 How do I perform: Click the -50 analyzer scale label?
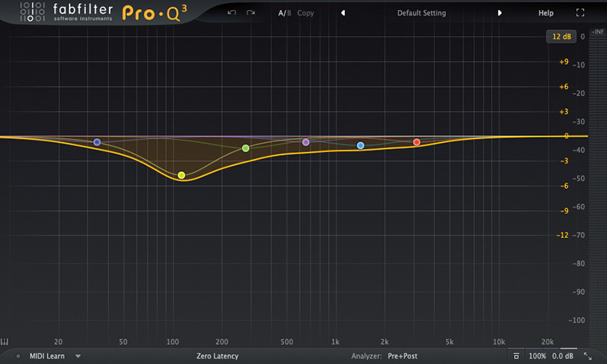(x=579, y=179)
